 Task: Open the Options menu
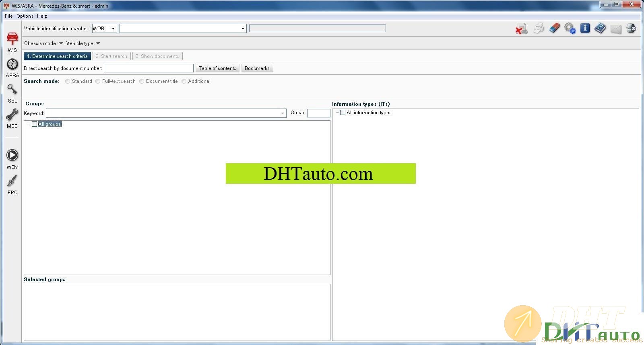[x=25, y=16]
